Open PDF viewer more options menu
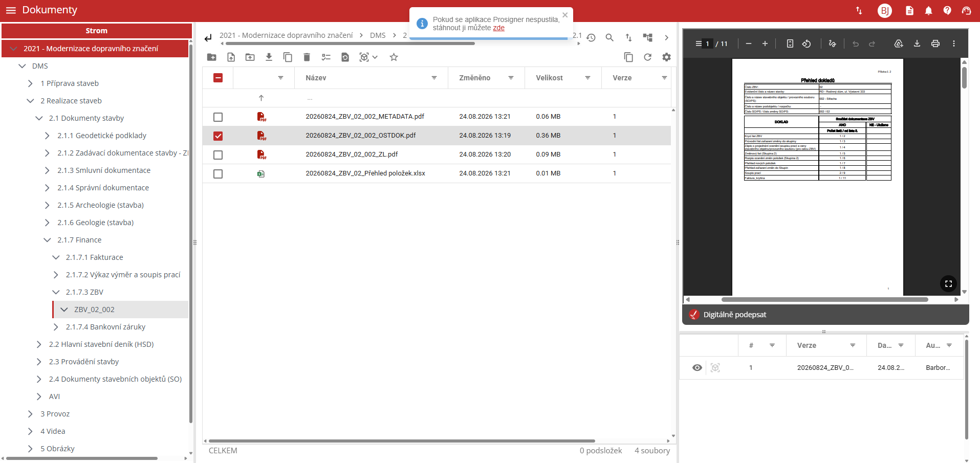 [954, 44]
